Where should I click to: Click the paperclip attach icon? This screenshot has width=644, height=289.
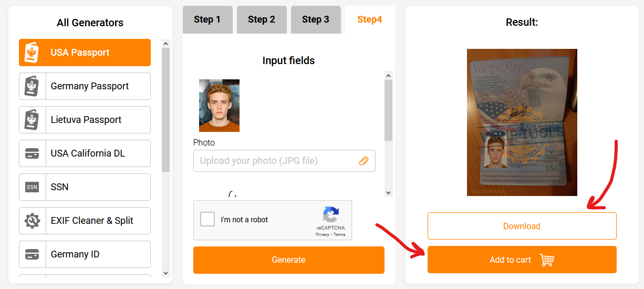(x=363, y=161)
